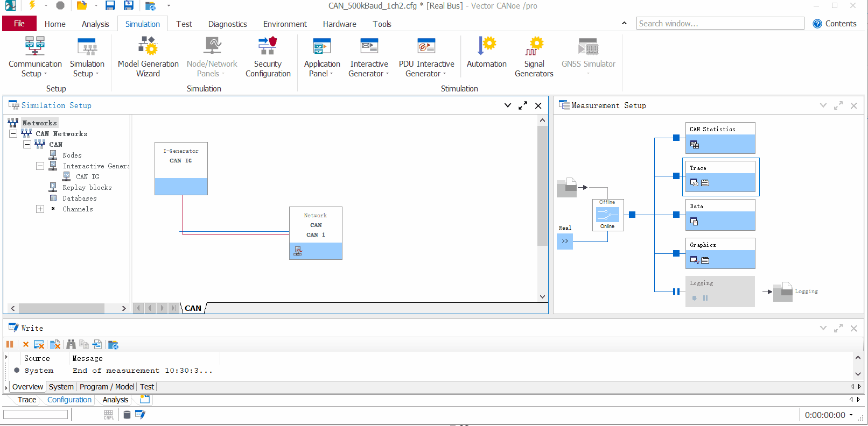Click the Real bus double-arrow source block
Viewport: 868px width, 426px height.
(x=565, y=241)
